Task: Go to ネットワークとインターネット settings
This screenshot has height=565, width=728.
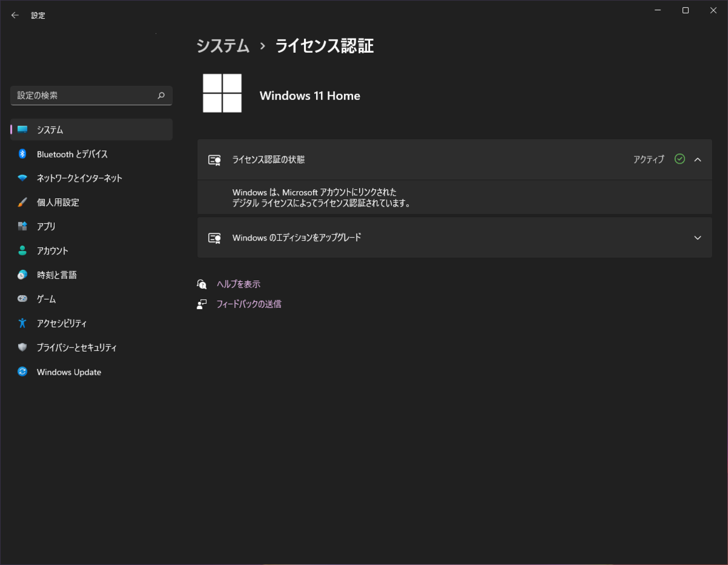Action: 92,178
